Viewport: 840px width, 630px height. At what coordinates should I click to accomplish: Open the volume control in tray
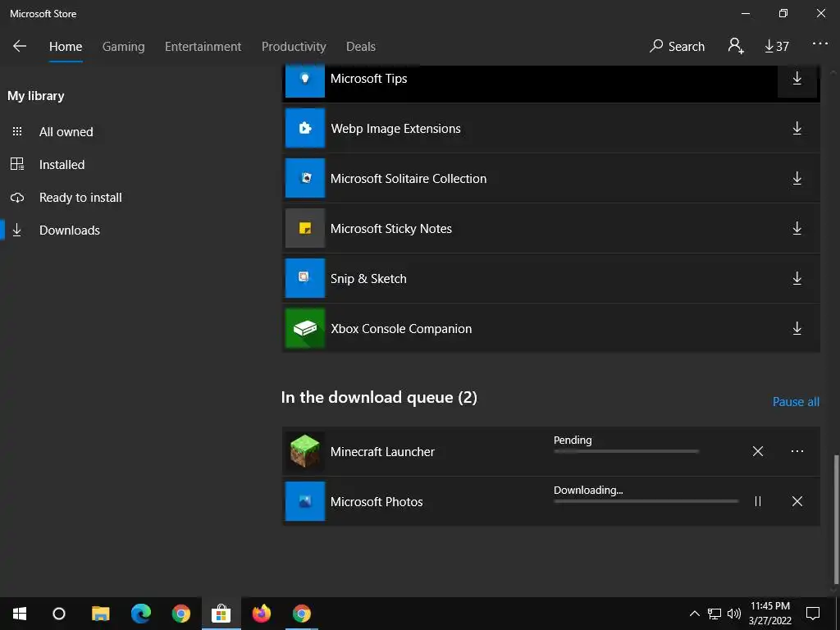pos(733,614)
